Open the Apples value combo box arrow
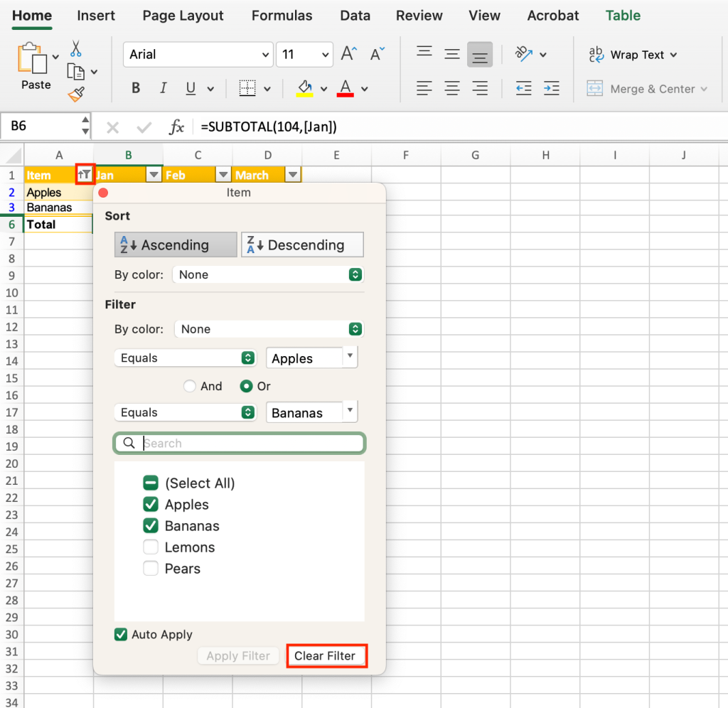The width and height of the screenshot is (728, 708). [350, 356]
